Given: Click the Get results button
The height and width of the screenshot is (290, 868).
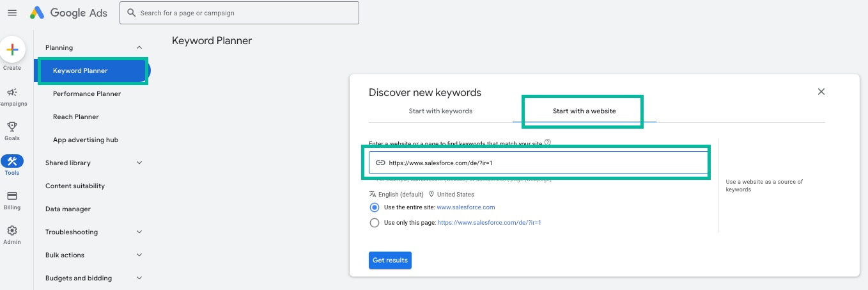Looking at the screenshot, I should (390, 260).
